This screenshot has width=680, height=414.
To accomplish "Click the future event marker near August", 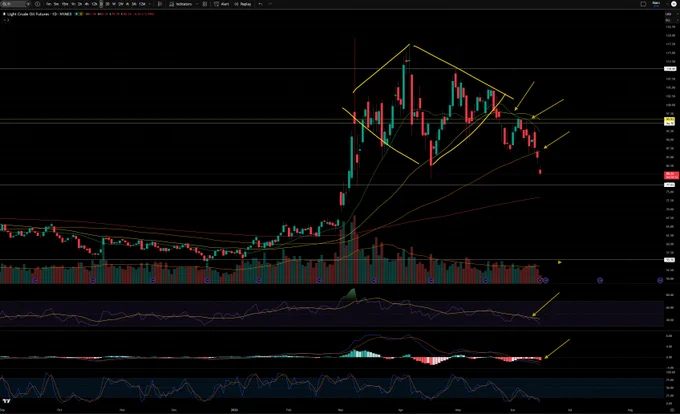I will click(660, 280).
